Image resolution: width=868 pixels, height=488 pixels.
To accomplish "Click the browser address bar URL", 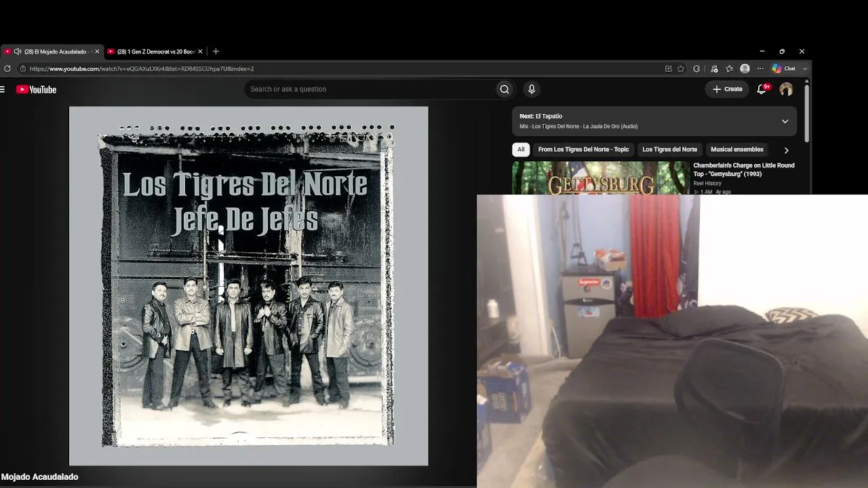I will click(142, 68).
